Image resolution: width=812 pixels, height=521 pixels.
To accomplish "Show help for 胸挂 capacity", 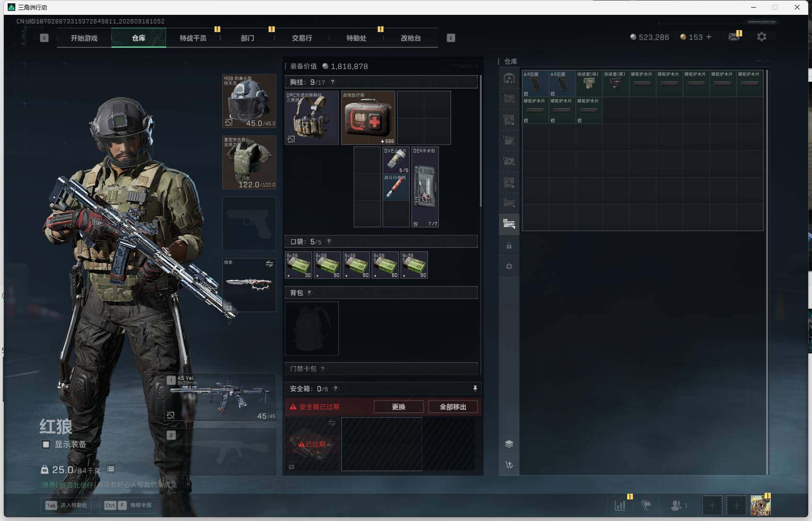I will (x=333, y=82).
